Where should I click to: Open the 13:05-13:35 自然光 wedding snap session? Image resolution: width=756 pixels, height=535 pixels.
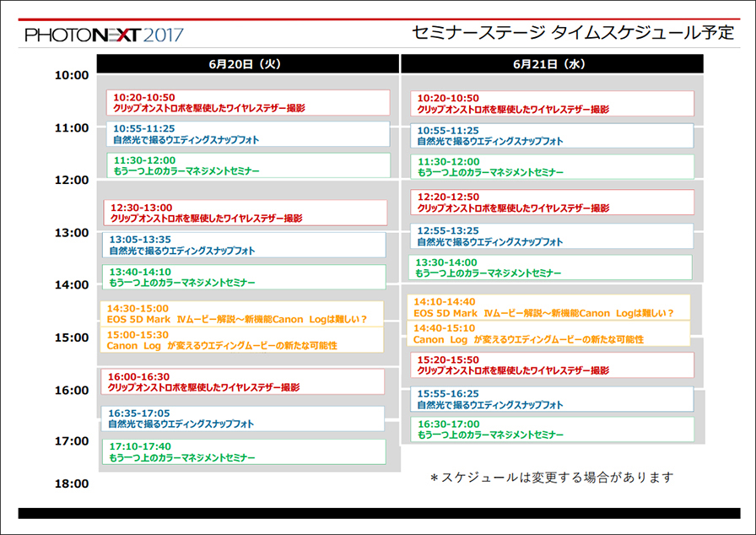[243, 246]
